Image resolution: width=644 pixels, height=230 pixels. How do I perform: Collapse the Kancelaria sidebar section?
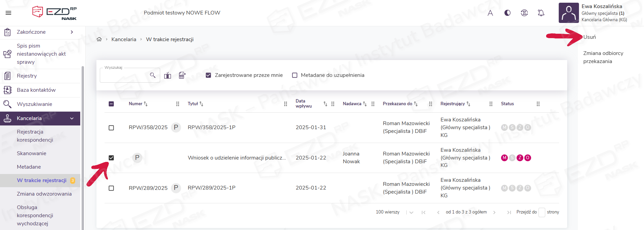[72, 118]
